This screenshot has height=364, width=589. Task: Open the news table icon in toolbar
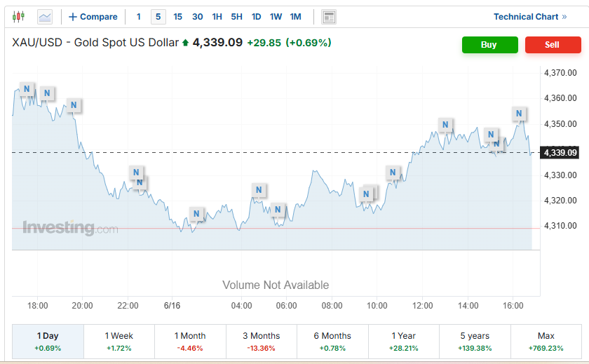coord(329,17)
